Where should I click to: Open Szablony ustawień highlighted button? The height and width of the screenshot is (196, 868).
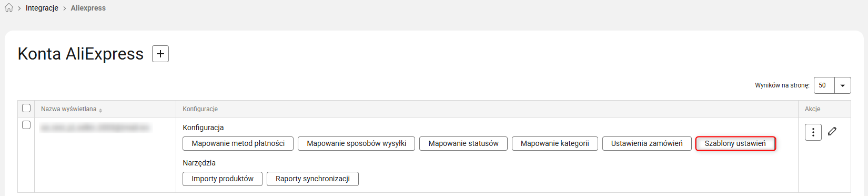point(735,143)
